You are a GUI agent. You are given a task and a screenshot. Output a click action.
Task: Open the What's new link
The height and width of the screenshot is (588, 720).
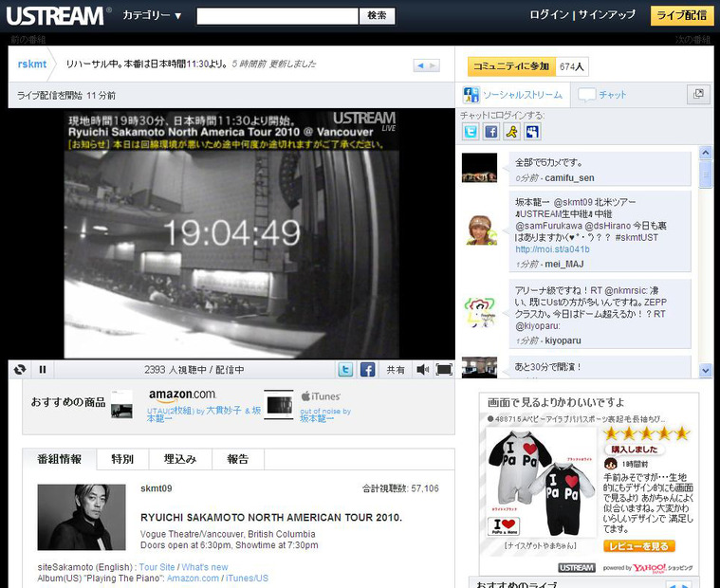[205, 567]
